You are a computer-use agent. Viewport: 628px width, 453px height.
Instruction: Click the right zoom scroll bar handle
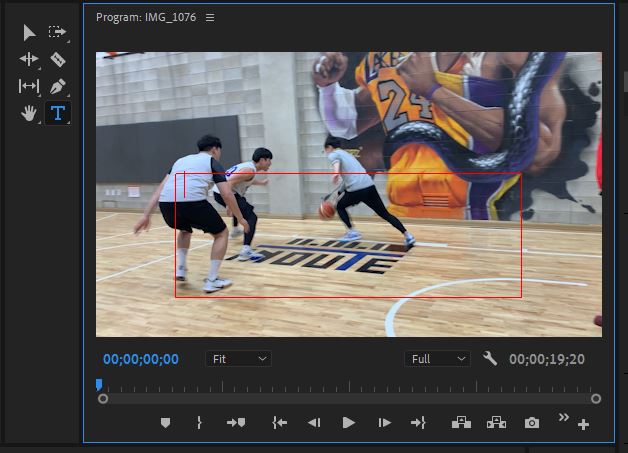(596, 399)
